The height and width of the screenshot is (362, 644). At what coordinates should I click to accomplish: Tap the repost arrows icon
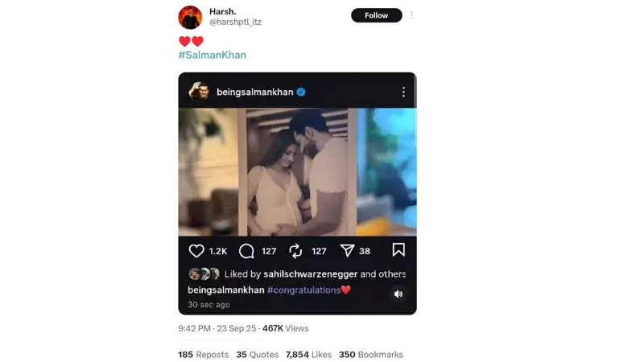pos(296,251)
